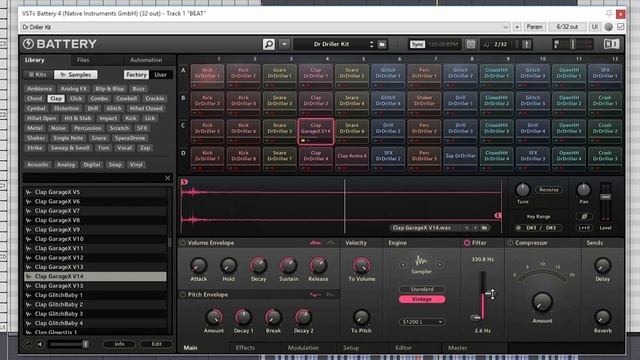Viewport: 640px width, 360px height.
Task: Open the 6/32 out routing dropdown
Action: point(567,27)
